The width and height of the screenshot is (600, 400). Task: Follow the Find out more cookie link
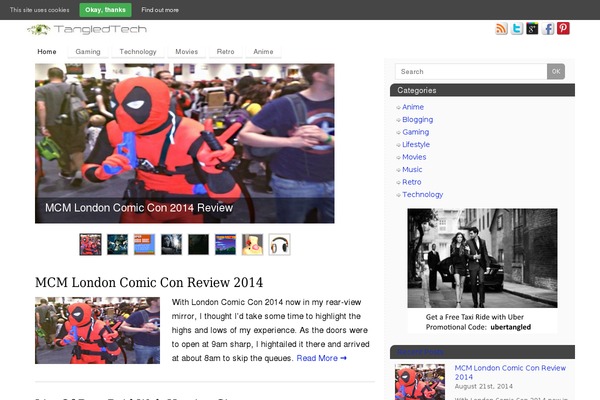click(160, 10)
